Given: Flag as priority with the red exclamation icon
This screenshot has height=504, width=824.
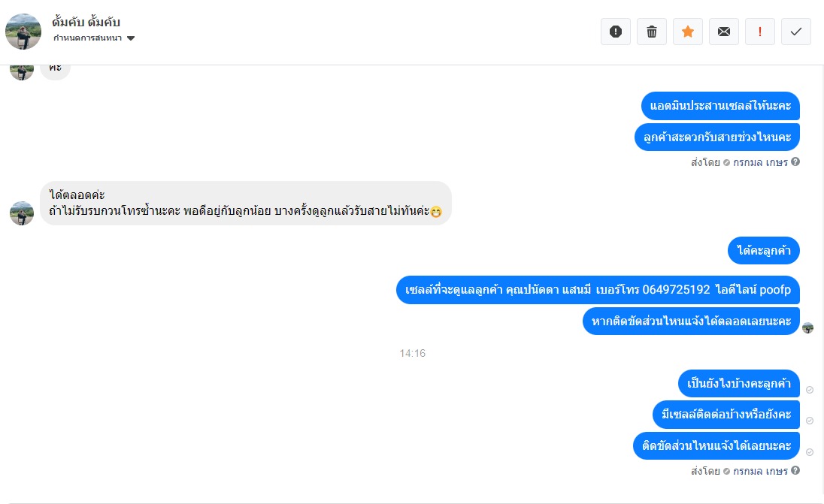Looking at the screenshot, I should pyautogui.click(x=760, y=32).
